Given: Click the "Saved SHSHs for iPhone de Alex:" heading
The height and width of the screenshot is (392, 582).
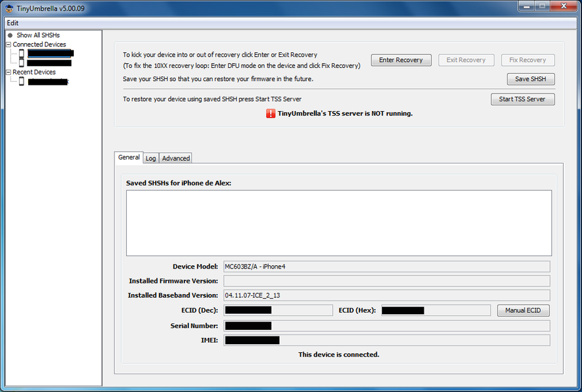Looking at the screenshot, I should (179, 183).
